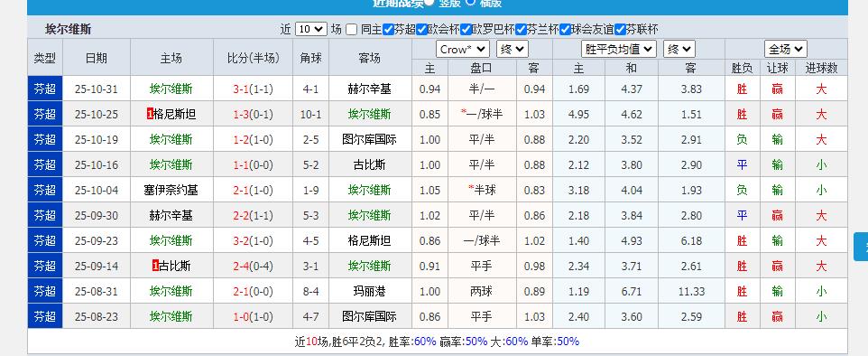Click draw odds 6.71 in 25-08-31 row

pyautogui.click(x=632, y=291)
